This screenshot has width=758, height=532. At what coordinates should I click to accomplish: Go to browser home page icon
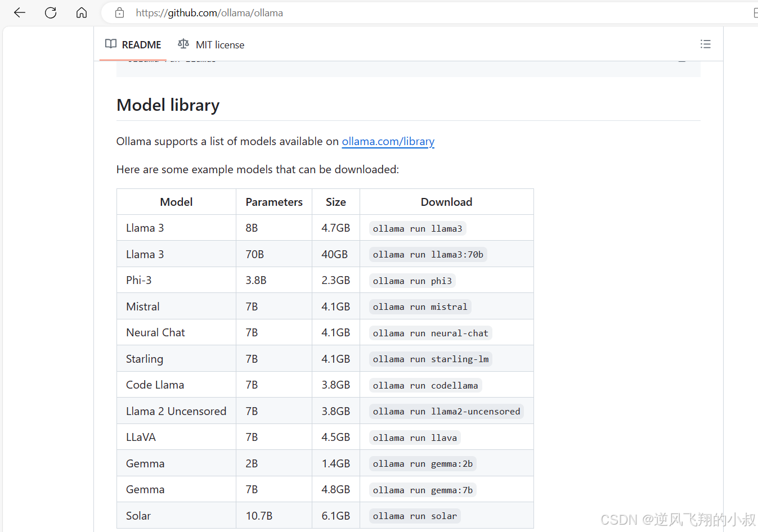[82, 12]
